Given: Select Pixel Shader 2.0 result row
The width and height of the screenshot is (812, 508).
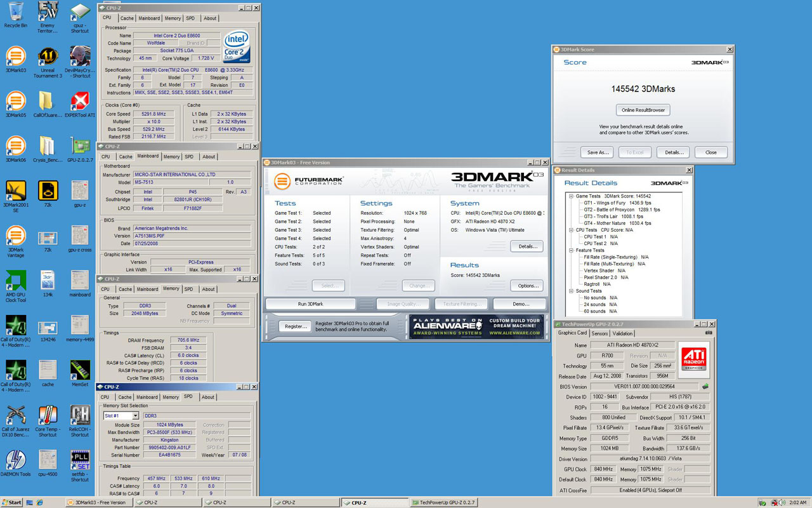Looking at the screenshot, I should coord(606,277).
